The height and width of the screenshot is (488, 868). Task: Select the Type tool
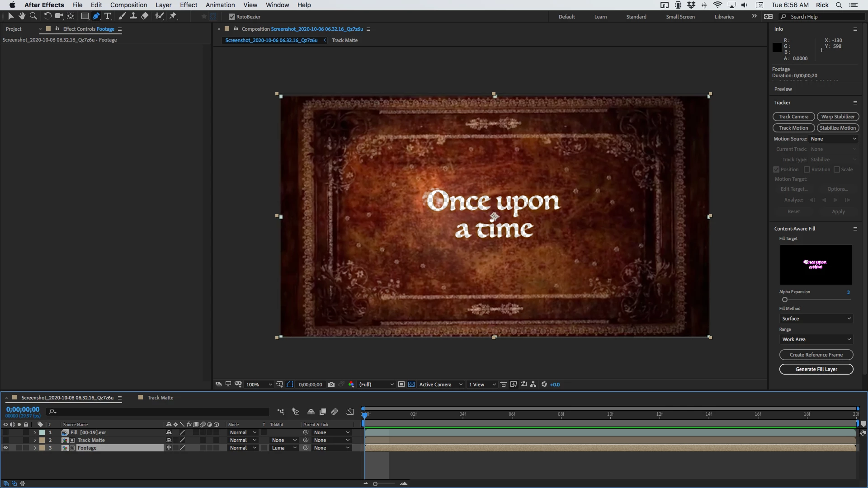click(108, 16)
